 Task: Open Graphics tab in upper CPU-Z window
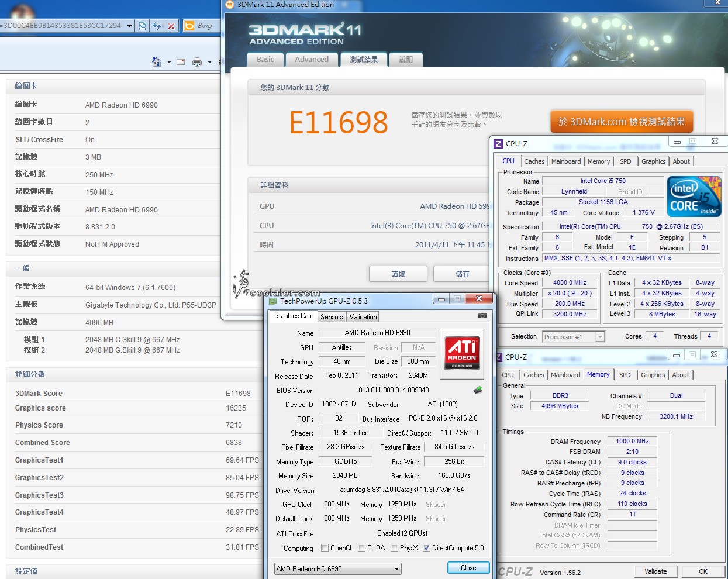[653, 161]
